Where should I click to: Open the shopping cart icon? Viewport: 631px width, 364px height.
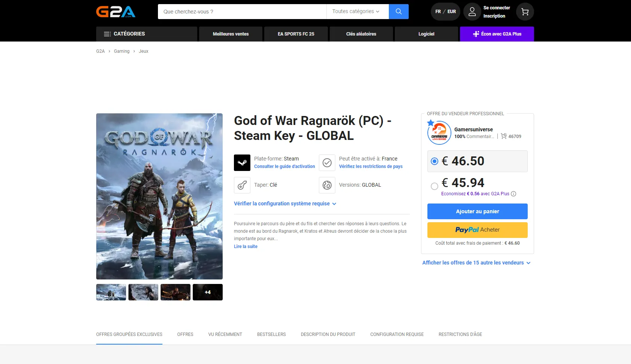click(525, 12)
